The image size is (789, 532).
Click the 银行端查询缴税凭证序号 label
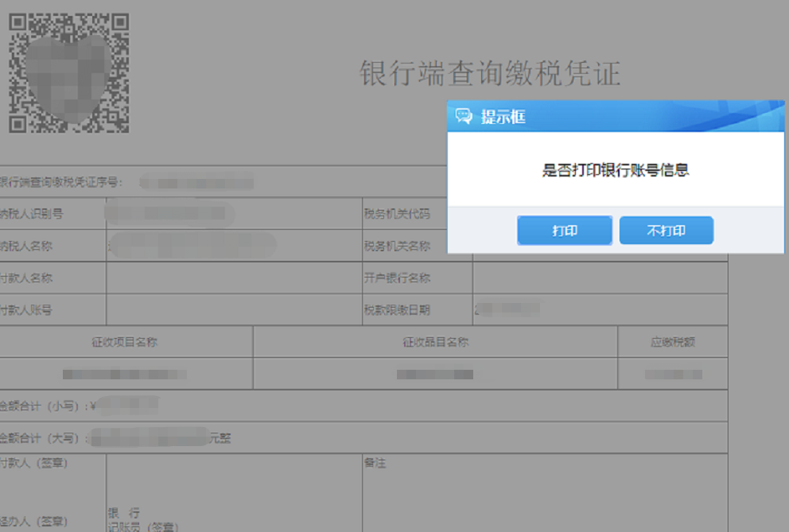coord(61,182)
